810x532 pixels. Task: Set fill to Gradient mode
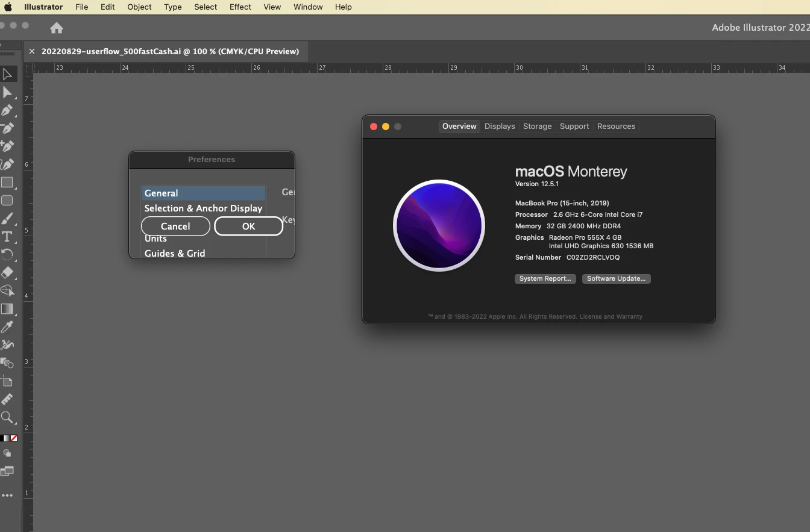[x=7, y=438]
